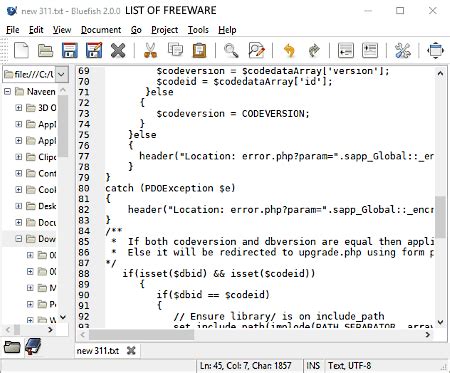Switch to bookmarks book icon in sidebar bottom
450x373 pixels.
pos(33,346)
